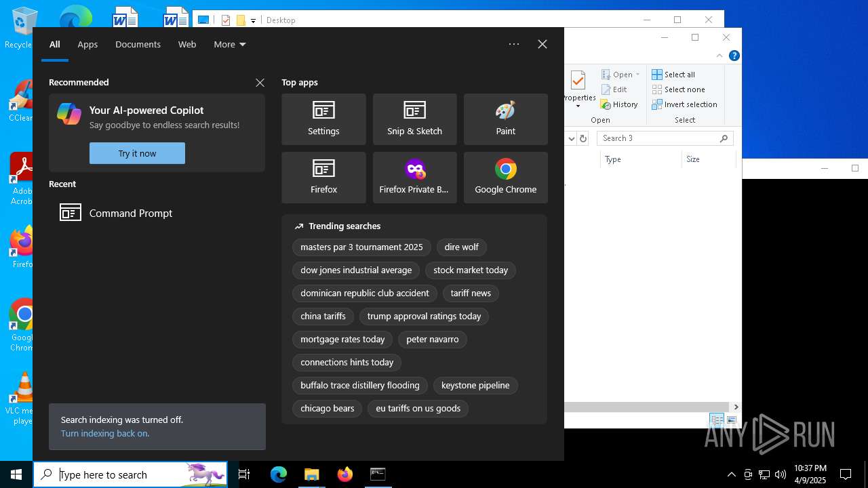868x488 pixels.
Task: Open Microsoft Edge on taskbar
Action: 279,474
